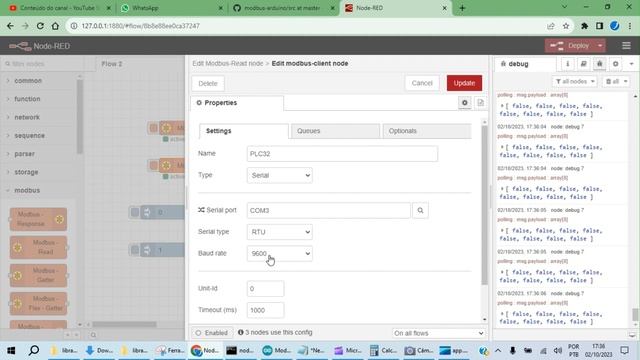This screenshot has height=360, width=640.
Task: Open the Properties tab in the editor
Action: (237, 103)
